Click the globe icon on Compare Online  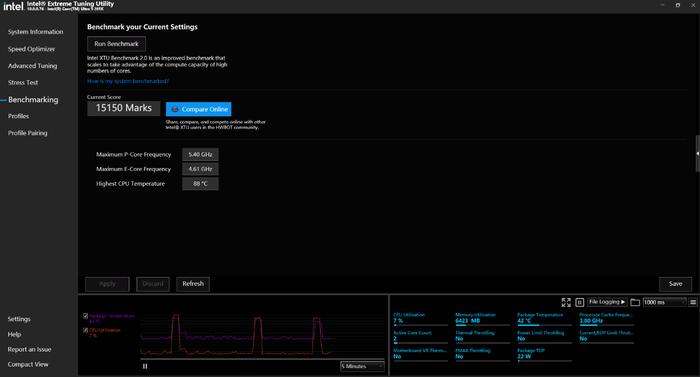tap(175, 109)
